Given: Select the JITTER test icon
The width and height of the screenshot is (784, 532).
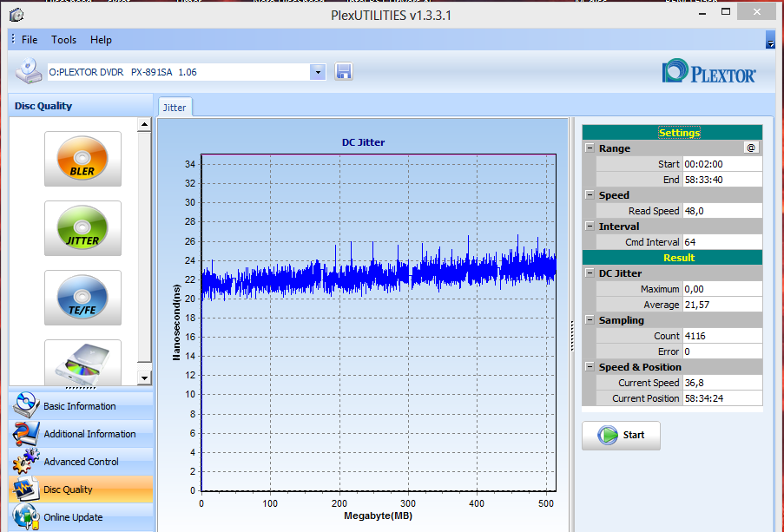Looking at the screenshot, I should pyautogui.click(x=82, y=228).
